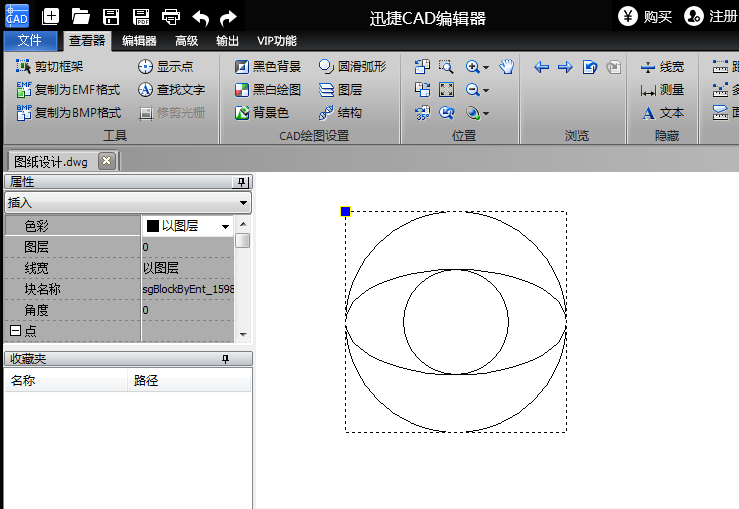
Task: Open file using the folder icon
Action: pos(81,16)
